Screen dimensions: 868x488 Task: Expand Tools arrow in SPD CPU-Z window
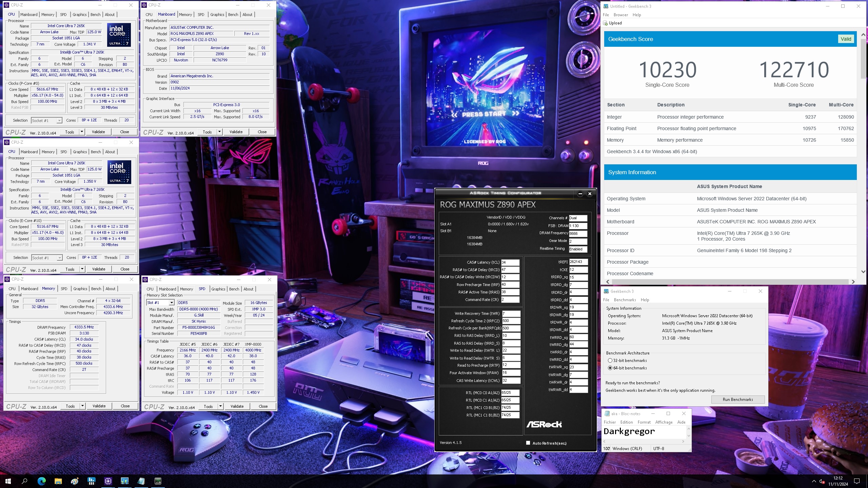[220, 406]
